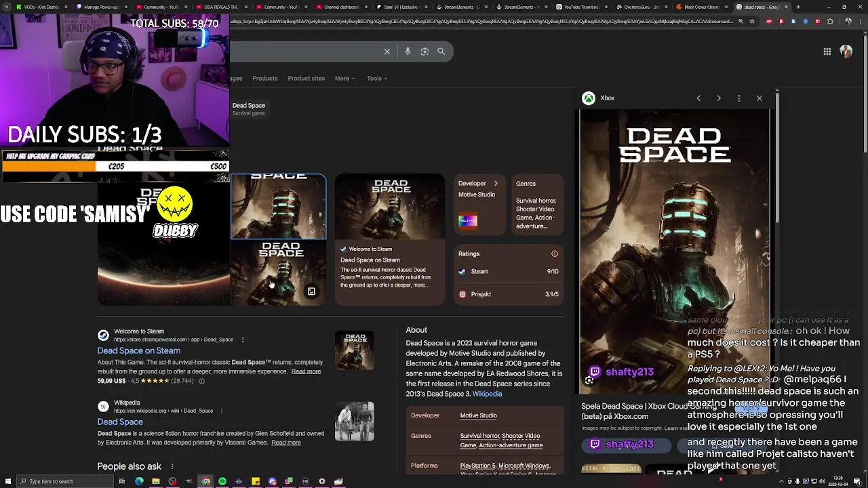Click in the Google search input field

[305, 52]
